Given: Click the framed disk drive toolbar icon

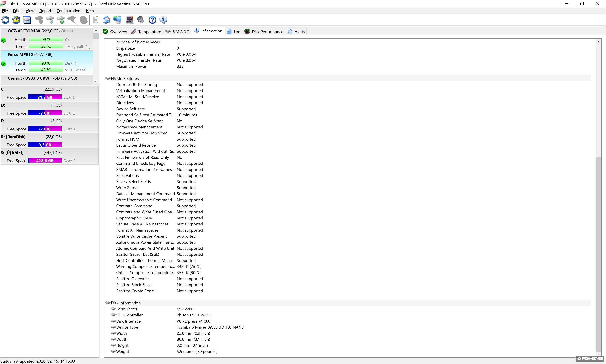Looking at the screenshot, I should tap(27, 20).
